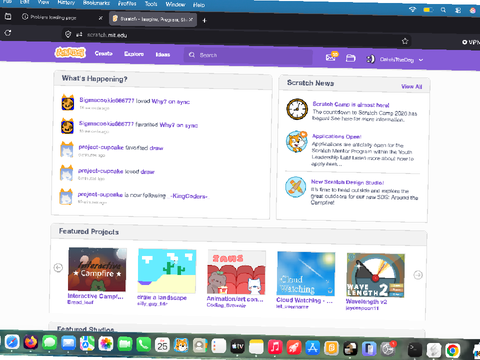This screenshot has height=360, width=480.
Task: Click the Scratch Cat icon beside Applications Open
Action: 296,141
